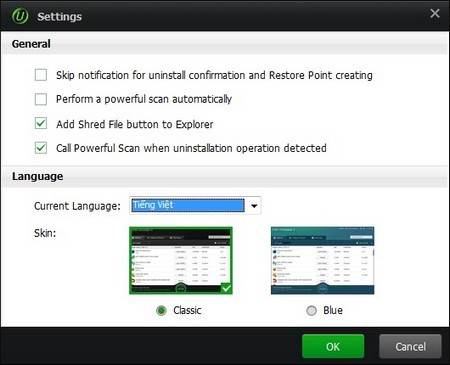Viewport: 450px width, 365px height.
Task: Choose the Blue radio button
Action: 311,310
